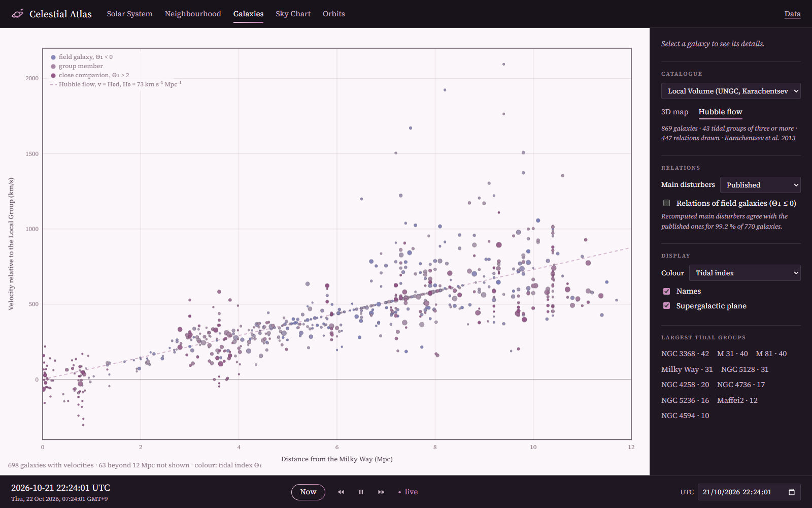This screenshot has width=812, height=508.
Task: Click the field galaxy legend entry
Action: click(x=82, y=57)
